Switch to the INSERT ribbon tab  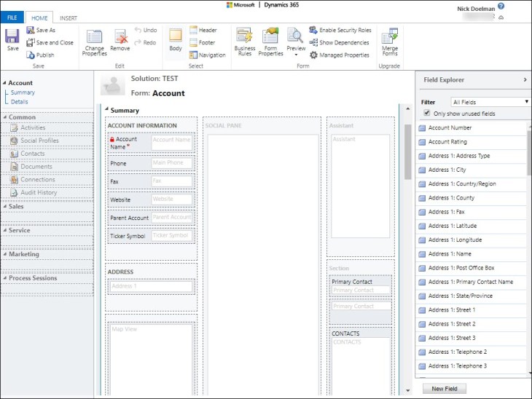pyautogui.click(x=69, y=17)
